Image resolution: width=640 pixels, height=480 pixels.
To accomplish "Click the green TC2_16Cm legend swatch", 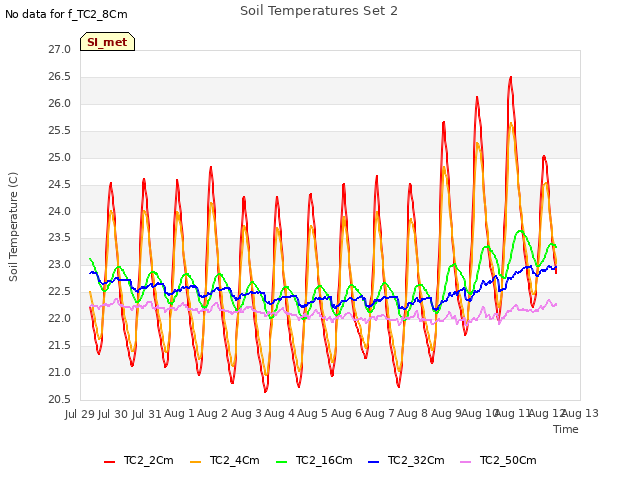I will (281, 462).
